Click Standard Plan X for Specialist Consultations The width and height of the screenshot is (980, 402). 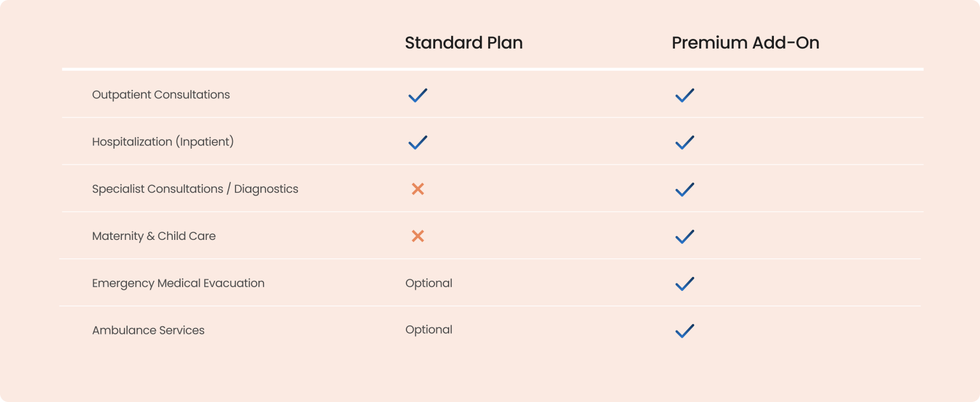click(x=418, y=189)
